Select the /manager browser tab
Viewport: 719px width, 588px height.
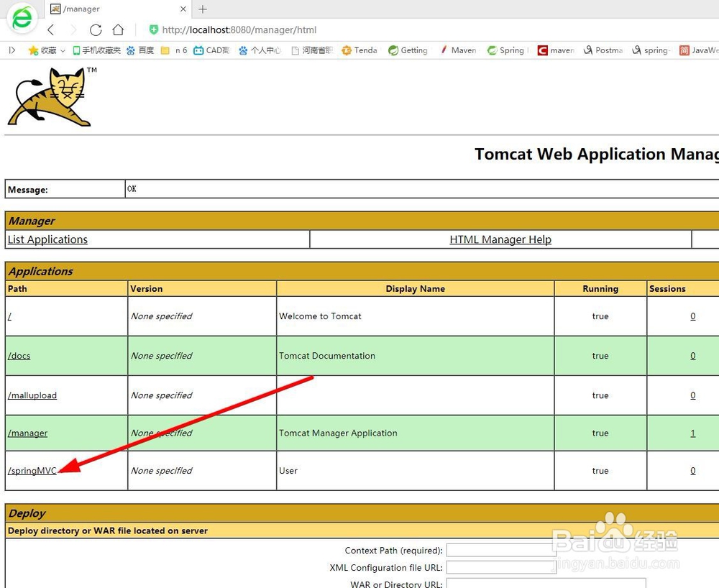click(117, 9)
